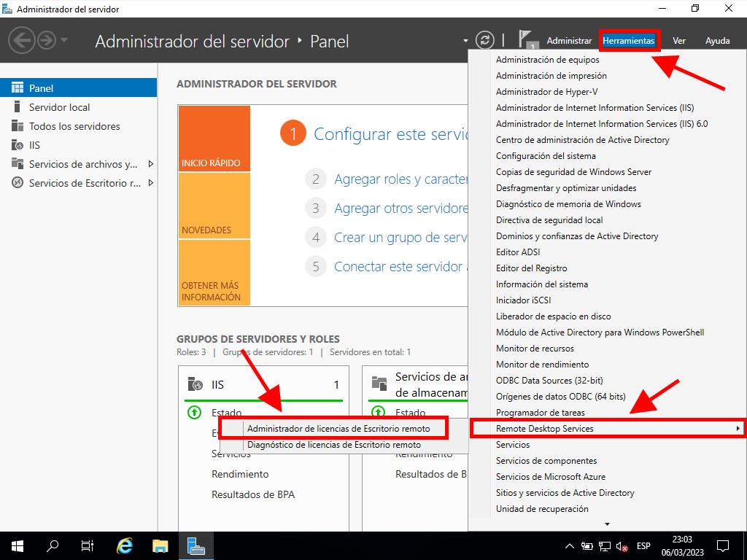Click Crear un grupo de servidores link
747x560 pixels.
click(x=401, y=237)
